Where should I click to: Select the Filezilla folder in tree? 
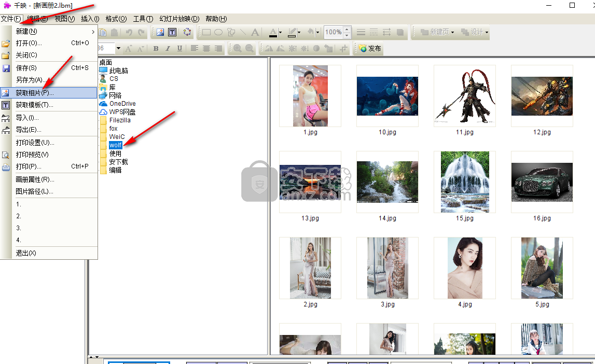tap(120, 120)
